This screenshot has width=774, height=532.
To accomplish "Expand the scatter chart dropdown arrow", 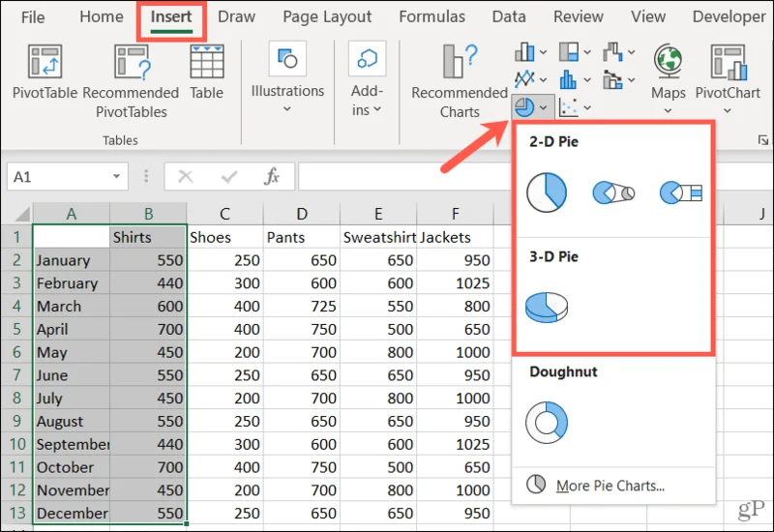I will [x=587, y=107].
